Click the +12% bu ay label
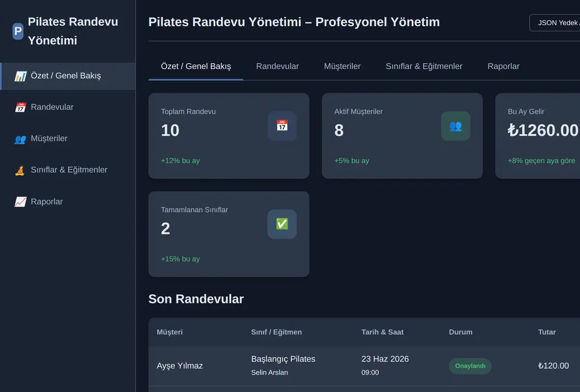580x392 pixels. [x=180, y=161]
